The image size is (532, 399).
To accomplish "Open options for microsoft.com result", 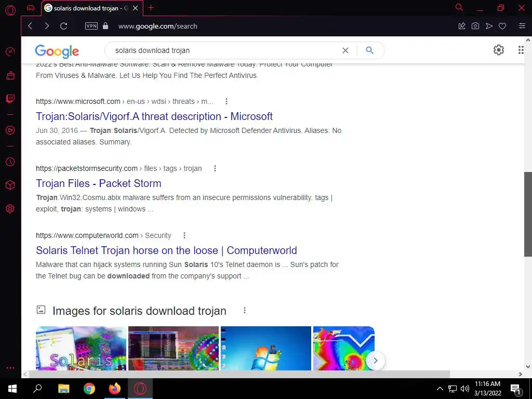I will click(x=227, y=101).
